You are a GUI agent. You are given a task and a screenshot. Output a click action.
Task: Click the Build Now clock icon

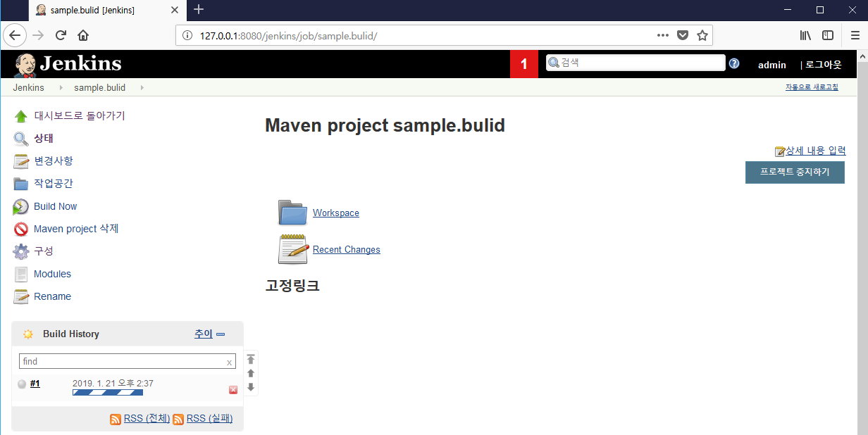coord(21,206)
